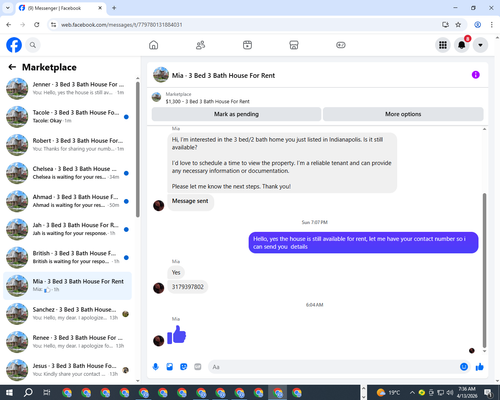Open Jesus conversation

tap(67, 370)
